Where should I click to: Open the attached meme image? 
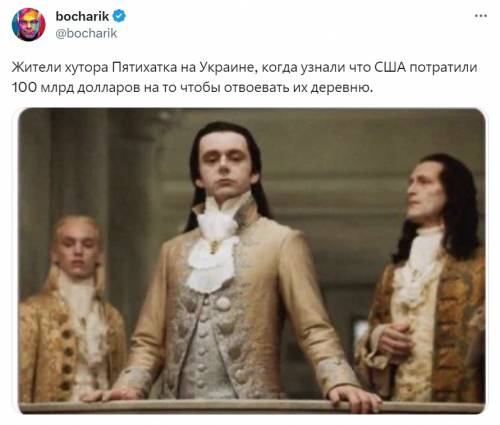coord(252,261)
